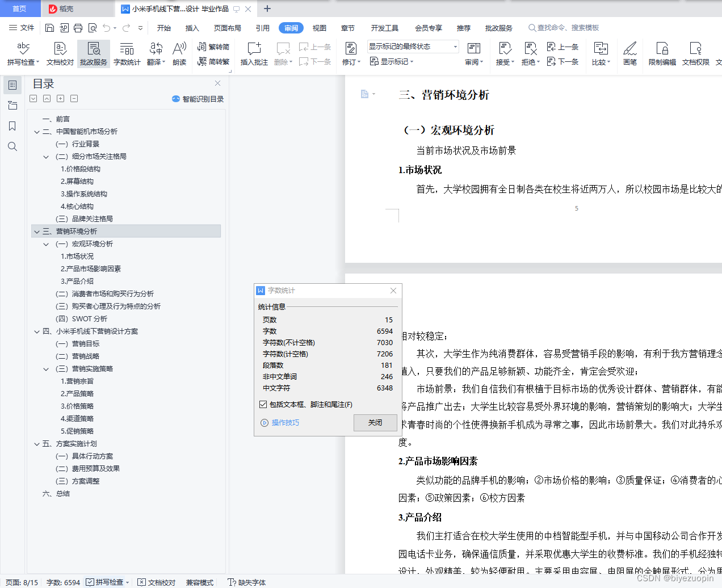Viewport: 722px width, 588px height.
Task: Open the 开始 ribbon tab
Action: 164,28
